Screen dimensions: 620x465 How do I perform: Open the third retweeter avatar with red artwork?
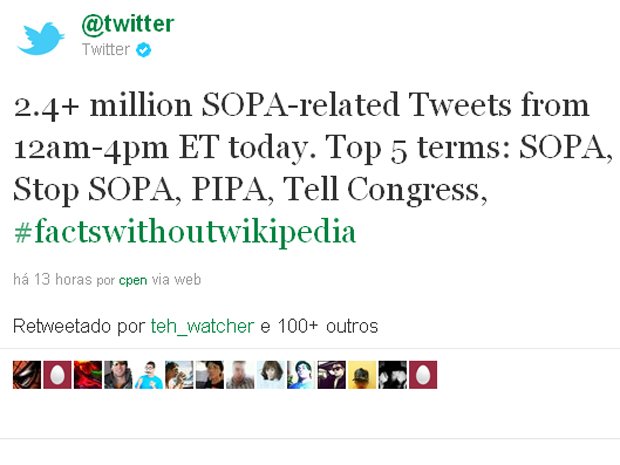(x=87, y=374)
